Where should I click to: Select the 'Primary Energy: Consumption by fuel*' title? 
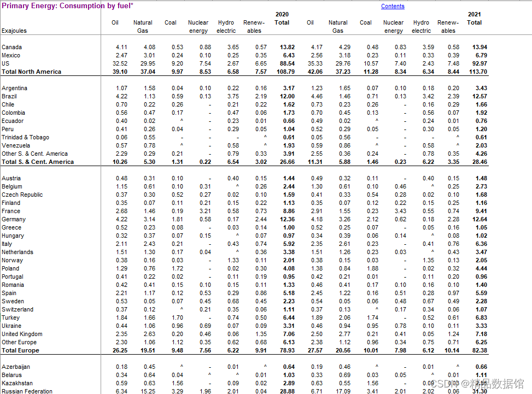[67, 5]
